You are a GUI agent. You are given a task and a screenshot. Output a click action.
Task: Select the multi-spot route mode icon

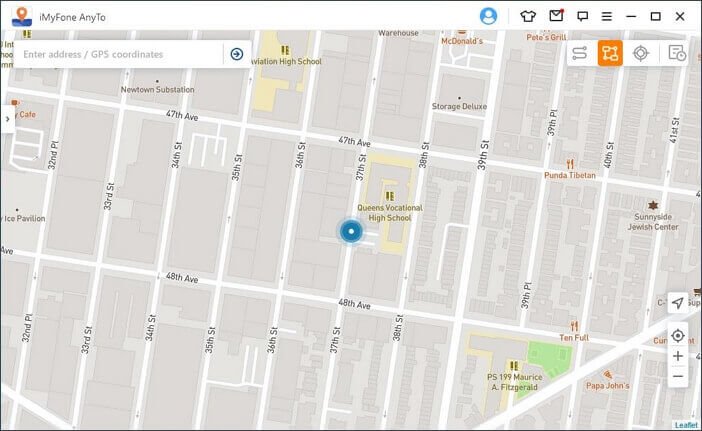click(610, 53)
